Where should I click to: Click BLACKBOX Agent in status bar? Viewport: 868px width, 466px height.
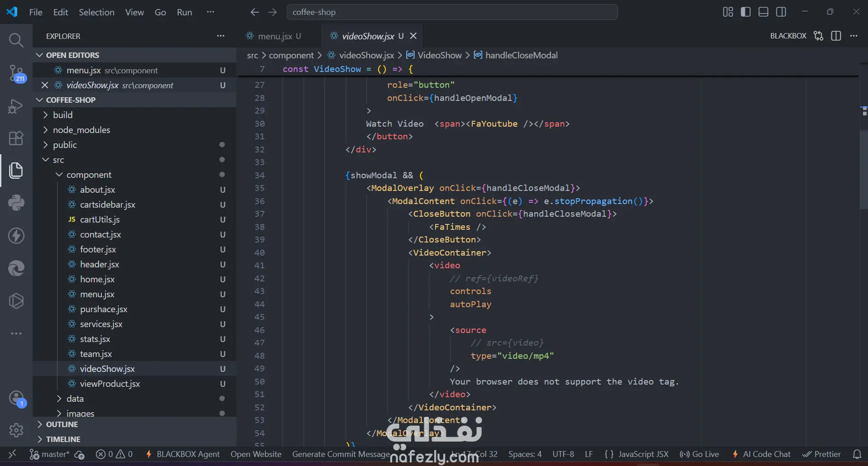click(182, 454)
